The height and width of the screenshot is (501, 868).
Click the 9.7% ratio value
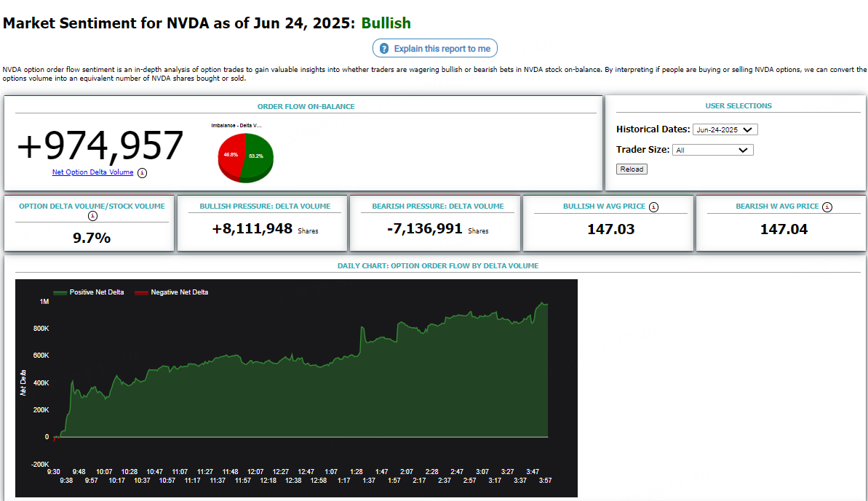[92, 238]
